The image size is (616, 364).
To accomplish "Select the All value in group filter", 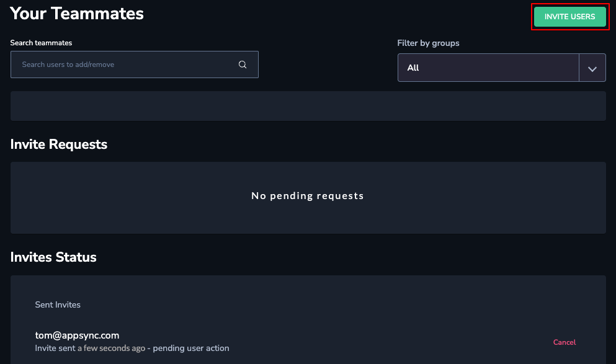I will (x=413, y=68).
